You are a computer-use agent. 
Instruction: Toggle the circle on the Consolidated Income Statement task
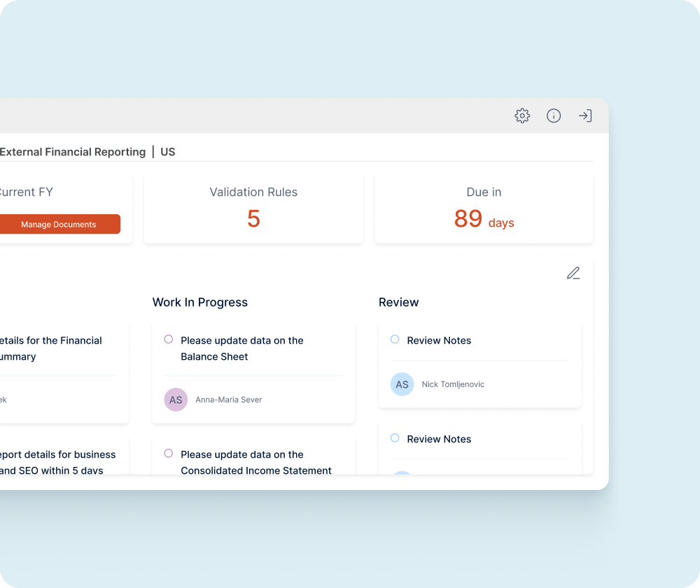[x=168, y=453]
